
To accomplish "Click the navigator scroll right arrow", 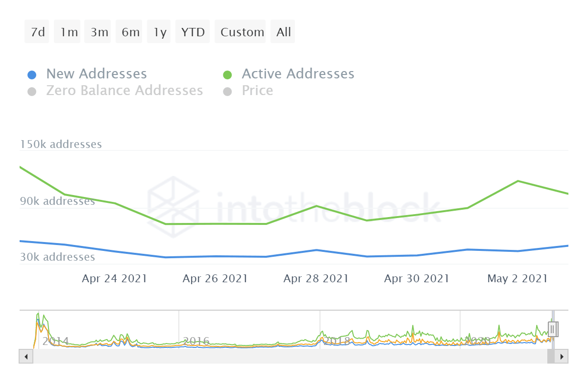I will tap(562, 356).
